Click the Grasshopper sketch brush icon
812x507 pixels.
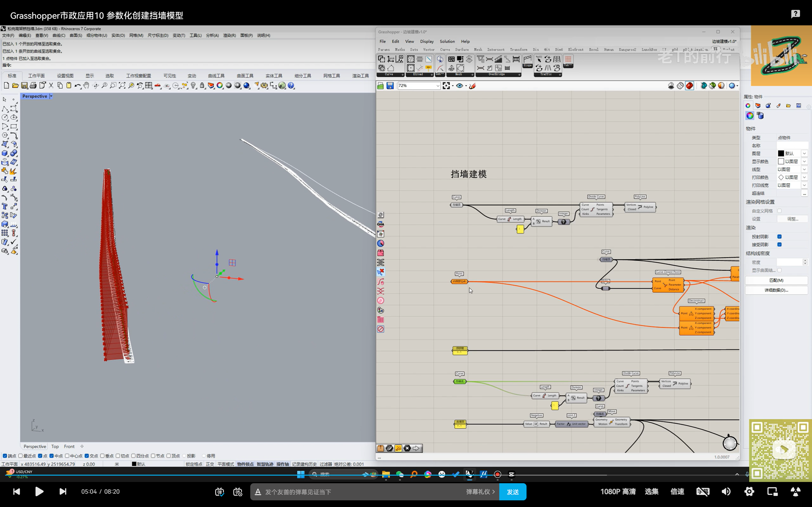(472, 86)
